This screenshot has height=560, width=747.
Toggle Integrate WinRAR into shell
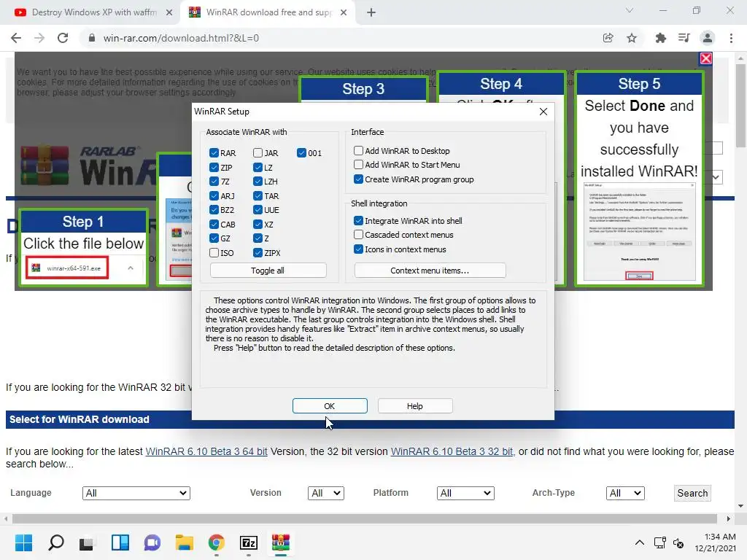358,220
